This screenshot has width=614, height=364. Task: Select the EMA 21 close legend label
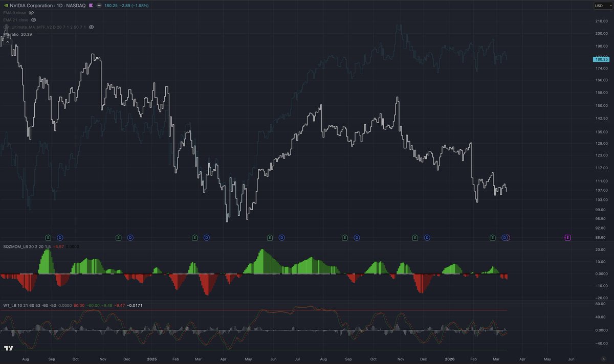(x=16, y=19)
